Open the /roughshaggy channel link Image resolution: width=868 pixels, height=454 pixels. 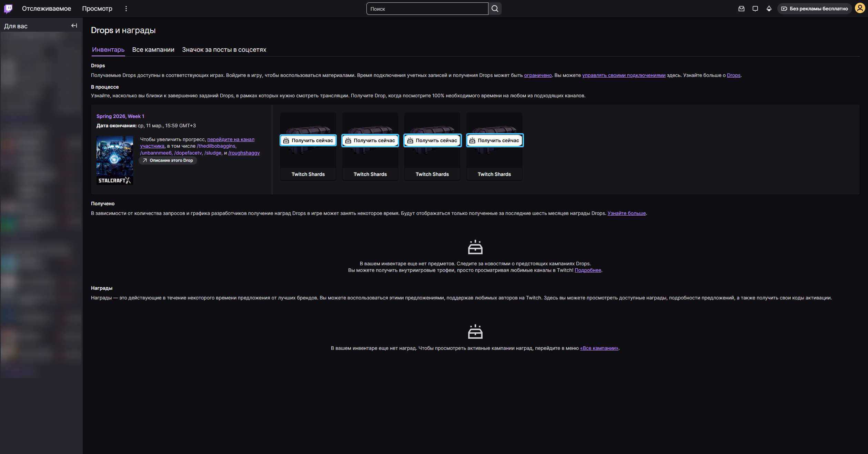(x=244, y=153)
